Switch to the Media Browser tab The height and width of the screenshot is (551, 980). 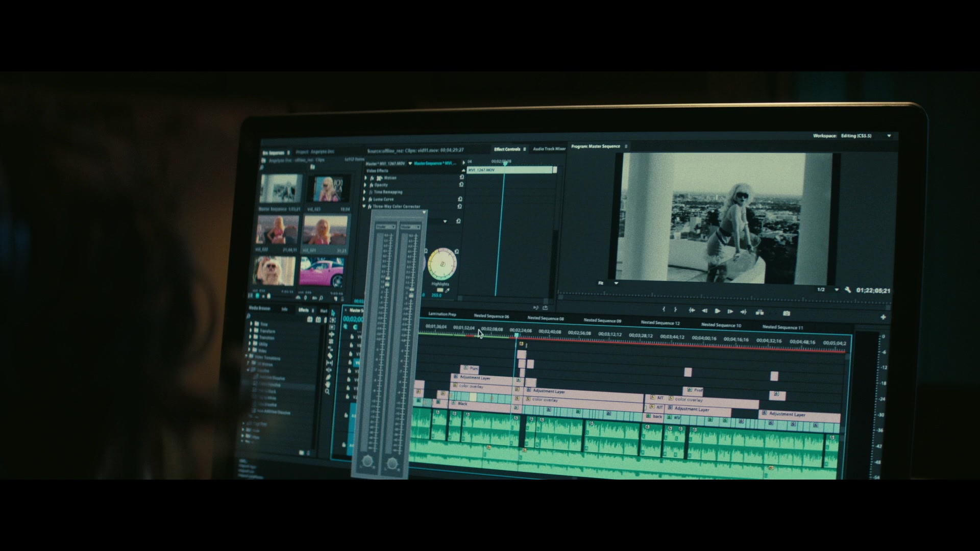click(260, 308)
